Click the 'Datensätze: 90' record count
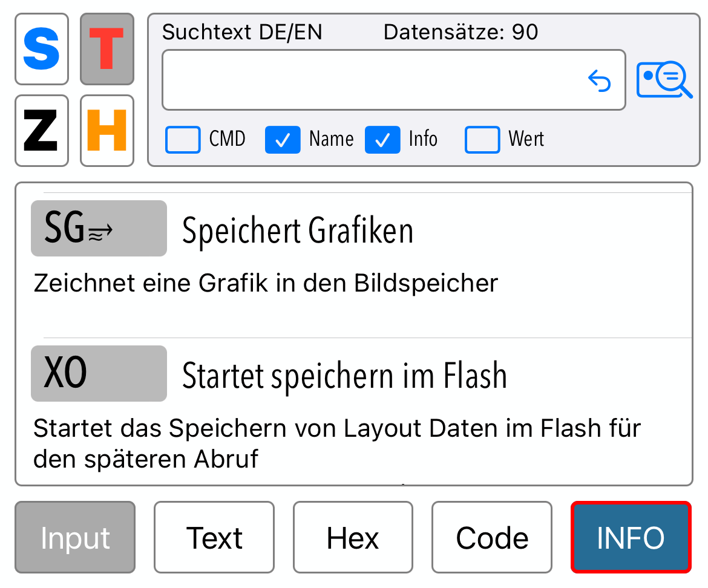708x588 pixels. [461, 32]
